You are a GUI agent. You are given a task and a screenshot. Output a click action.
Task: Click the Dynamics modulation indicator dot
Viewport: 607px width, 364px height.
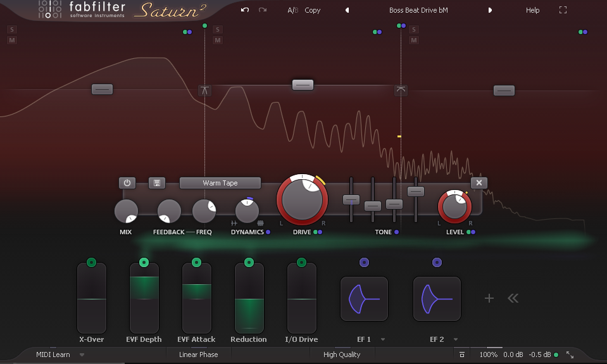click(x=268, y=232)
